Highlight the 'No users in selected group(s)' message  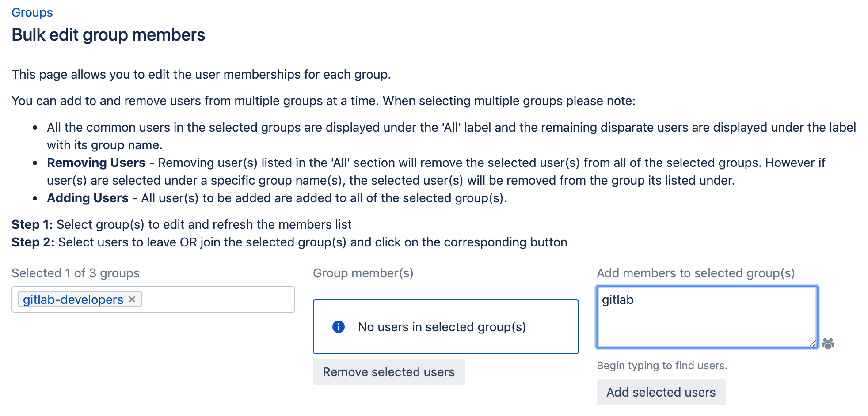(442, 327)
